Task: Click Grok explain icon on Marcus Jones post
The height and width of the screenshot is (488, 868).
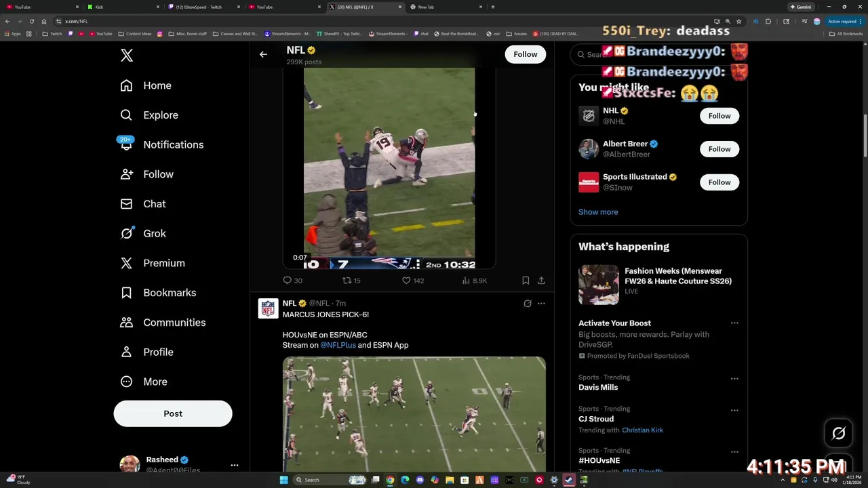Action: 528,304
